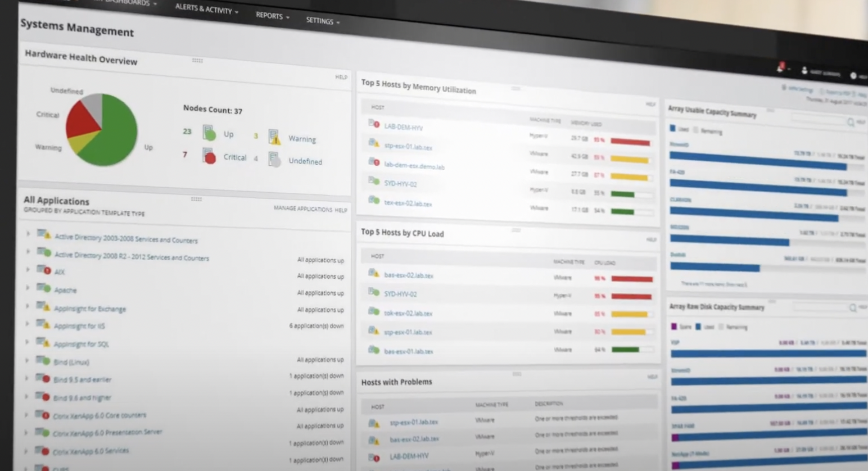Click the notification bell icon
Viewport: 868px width, 471px height.
pyautogui.click(x=780, y=67)
